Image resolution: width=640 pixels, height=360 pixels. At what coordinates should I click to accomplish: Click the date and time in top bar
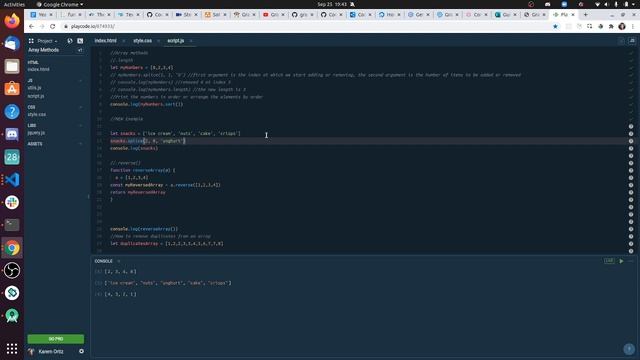click(332, 4)
